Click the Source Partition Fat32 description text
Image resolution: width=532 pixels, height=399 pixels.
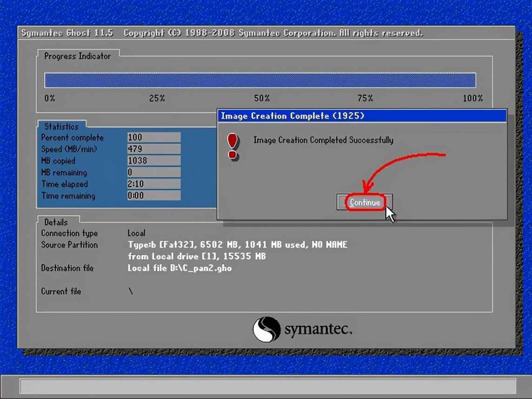coord(238,245)
